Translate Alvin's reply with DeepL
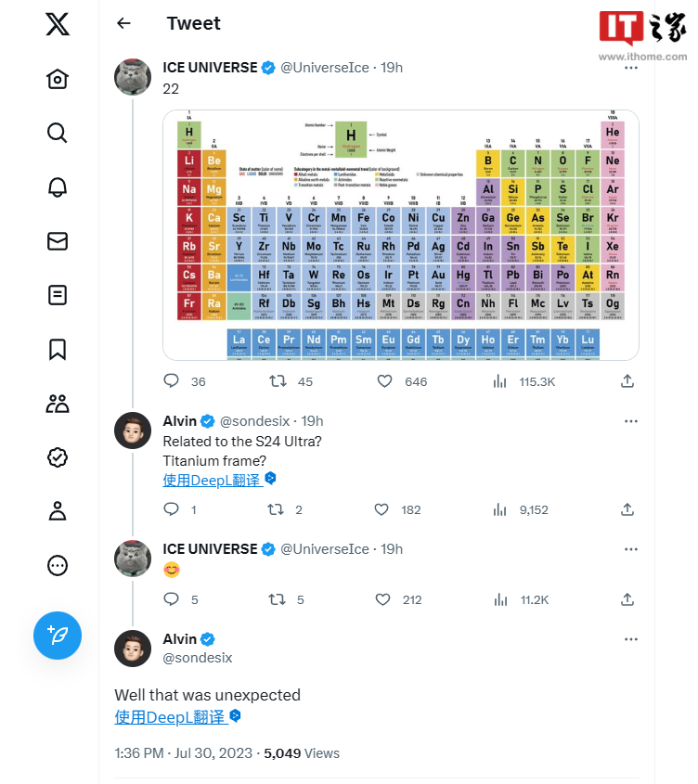 point(212,481)
